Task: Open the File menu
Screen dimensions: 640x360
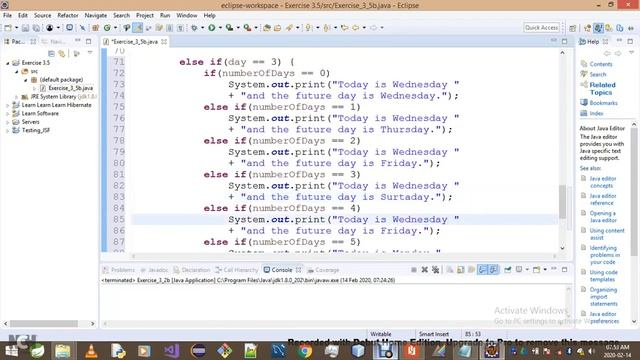Action: (7, 16)
